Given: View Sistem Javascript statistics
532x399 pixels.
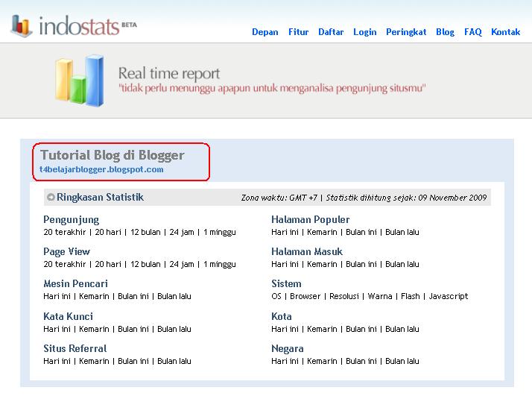Looking at the screenshot, I should (x=449, y=296).
